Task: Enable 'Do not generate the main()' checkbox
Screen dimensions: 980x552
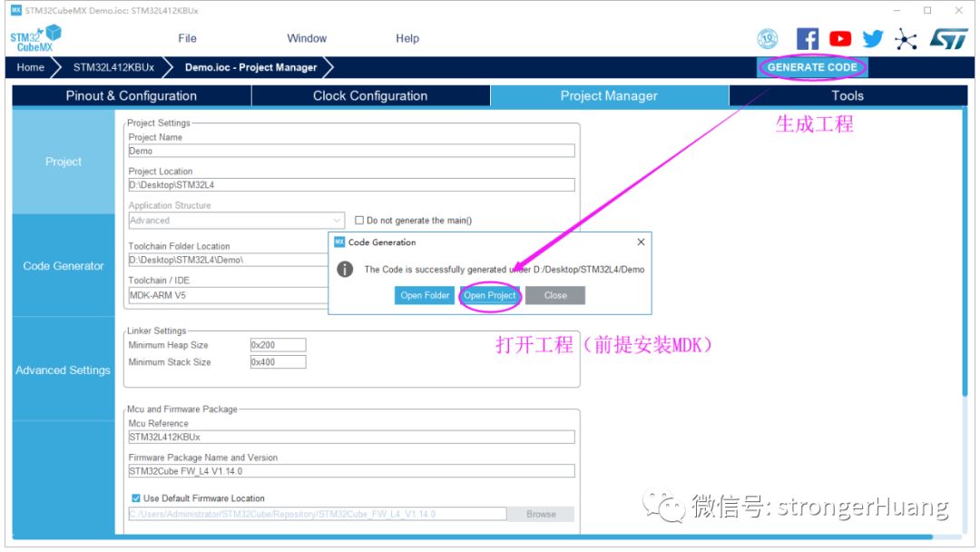Action: click(359, 221)
